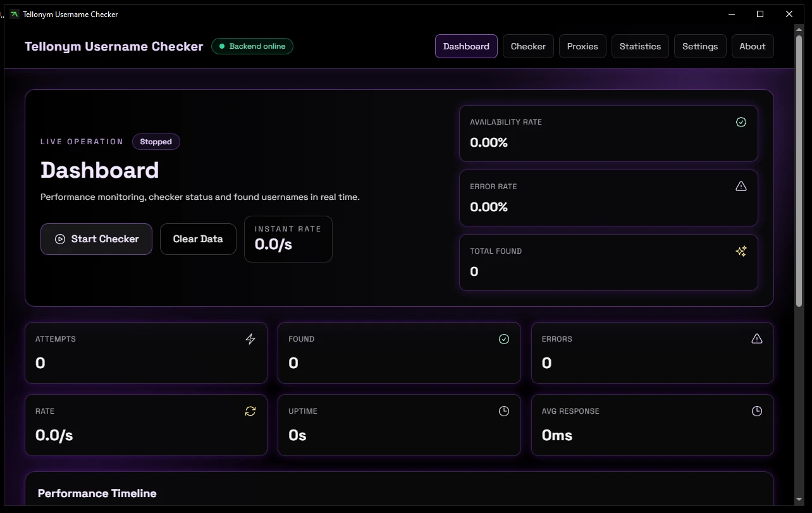Click the Stopped status badge
Viewport: 812px width, 513px height.
156,142
